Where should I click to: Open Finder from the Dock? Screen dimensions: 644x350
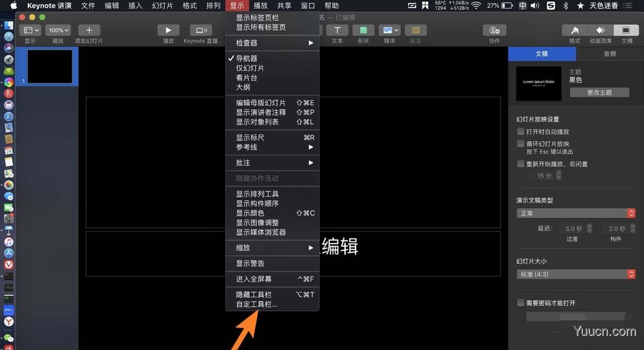(x=8, y=26)
